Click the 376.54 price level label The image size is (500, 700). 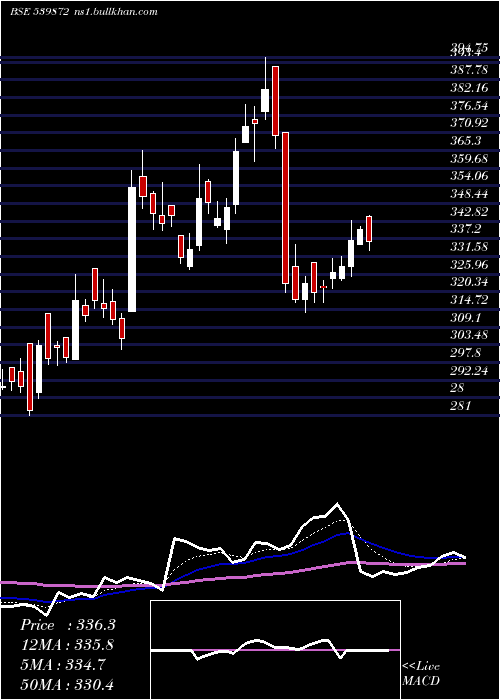tap(469, 105)
